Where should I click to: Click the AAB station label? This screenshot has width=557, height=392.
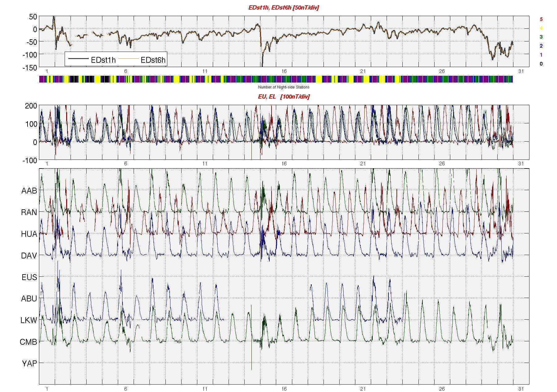pos(29,191)
